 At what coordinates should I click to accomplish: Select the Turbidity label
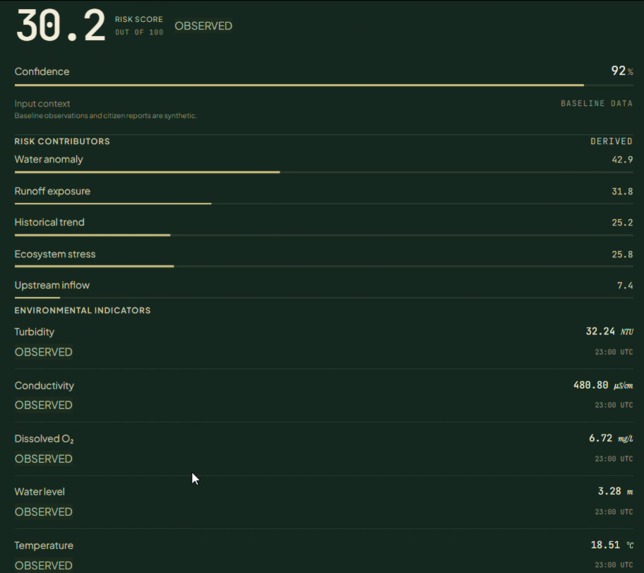click(34, 332)
